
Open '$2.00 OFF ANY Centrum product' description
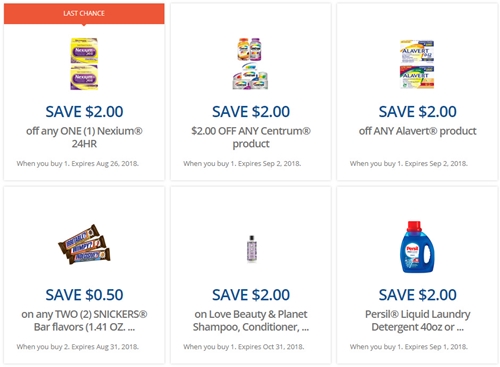(x=251, y=137)
